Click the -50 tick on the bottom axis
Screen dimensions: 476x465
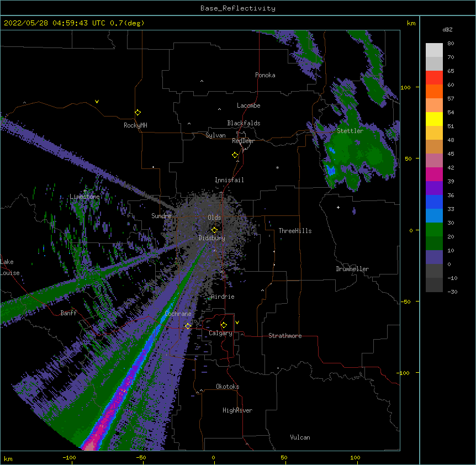point(141,457)
